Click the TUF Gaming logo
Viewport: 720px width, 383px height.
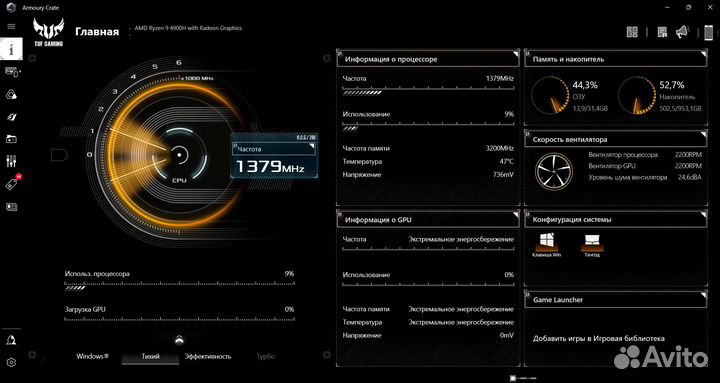coord(48,32)
